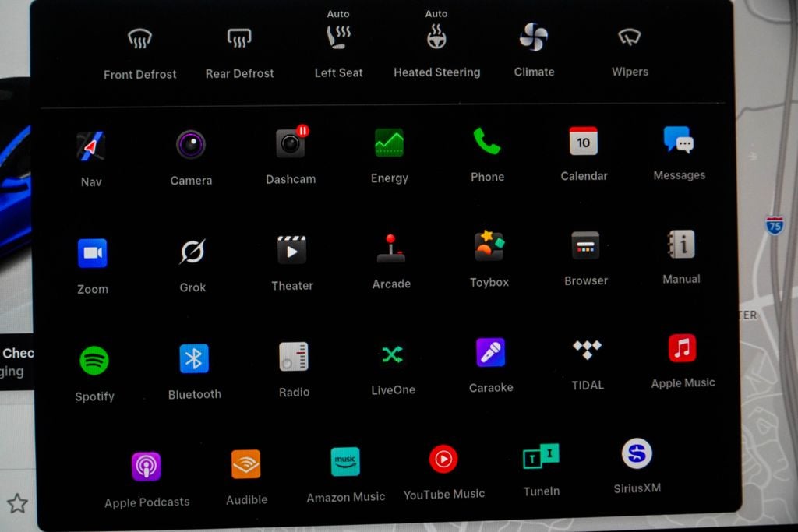Open the Spotify app
Viewport: 798px width, 532px height.
[94, 361]
